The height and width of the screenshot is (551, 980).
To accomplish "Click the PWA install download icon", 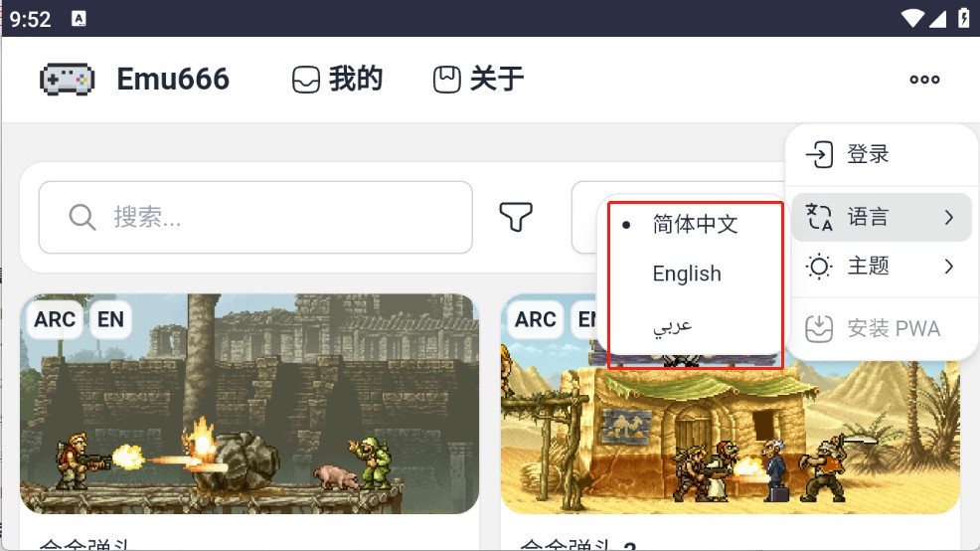I will click(819, 328).
